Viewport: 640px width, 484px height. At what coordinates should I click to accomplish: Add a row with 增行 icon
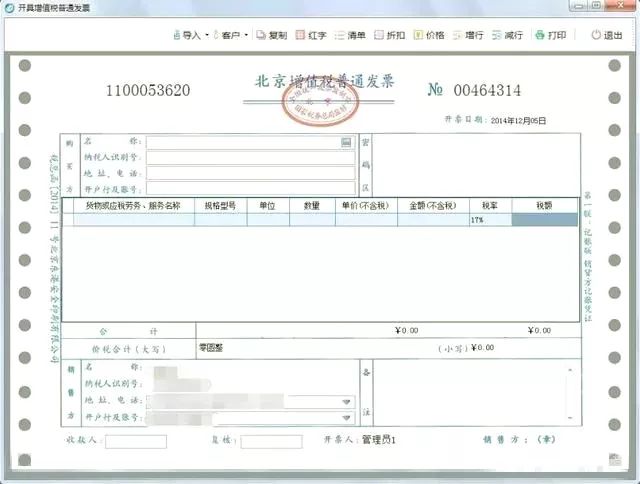point(457,36)
